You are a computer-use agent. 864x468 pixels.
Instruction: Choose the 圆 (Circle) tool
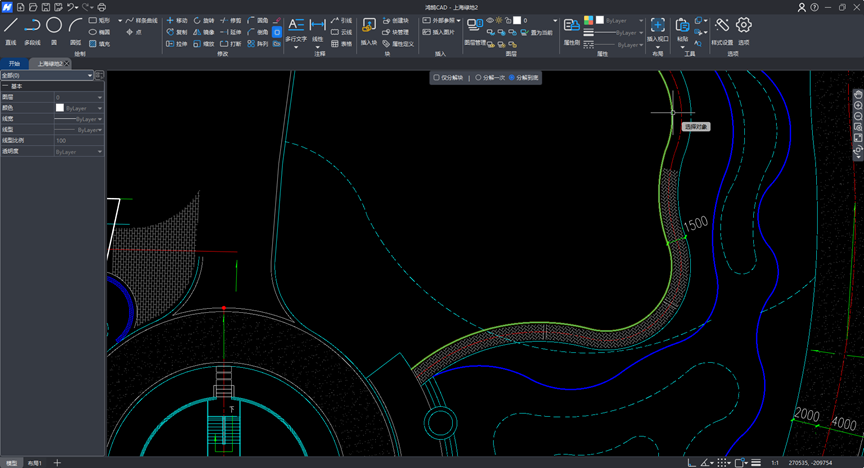pyautogui.click(x=54, y=26)
